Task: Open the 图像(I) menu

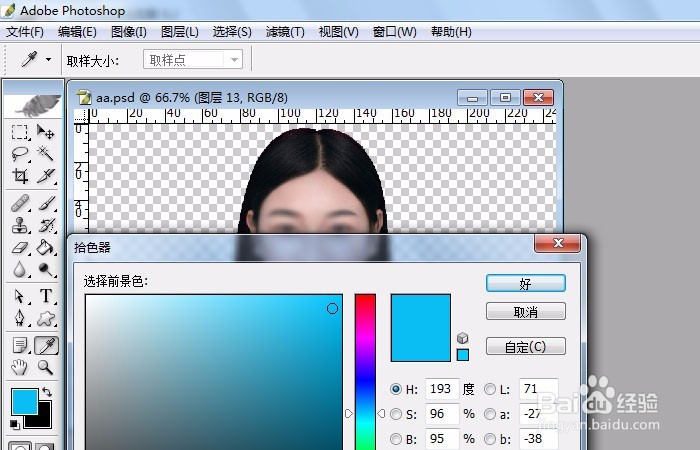Action: [129, 32]
